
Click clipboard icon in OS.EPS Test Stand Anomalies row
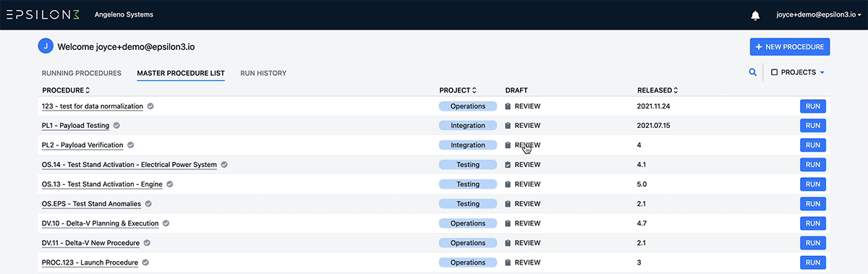pos(508,204)
